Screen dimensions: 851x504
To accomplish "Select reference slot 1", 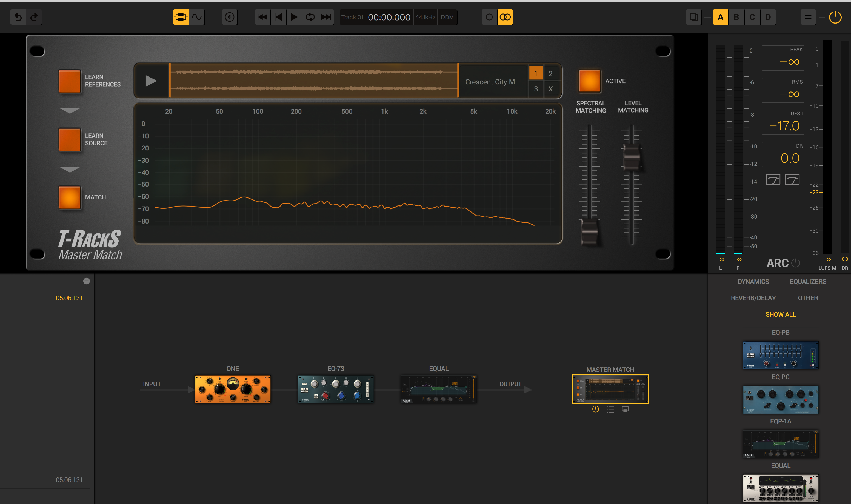I will tap(536, 73).
